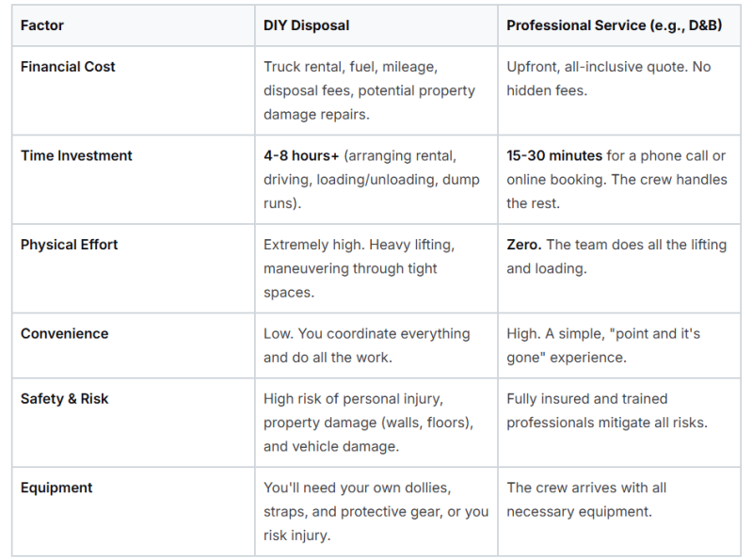752x560 pixels.
Task: Click the Extremely high. Heavy lifting cell
Action: point(376,268)
